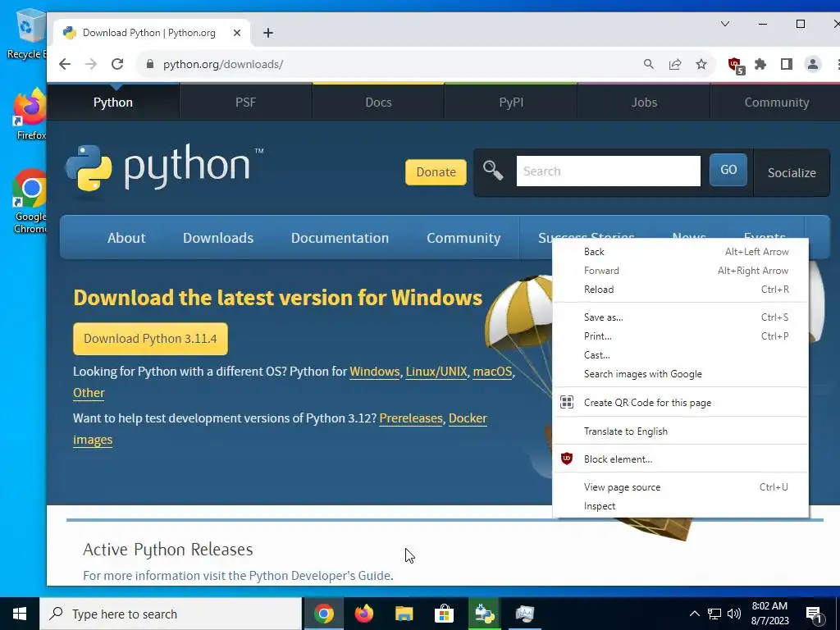This screenshot has height=630, width=840.
Task: Open the Jobs top tab
Action: pyautogui.click(x=644, y=102)
